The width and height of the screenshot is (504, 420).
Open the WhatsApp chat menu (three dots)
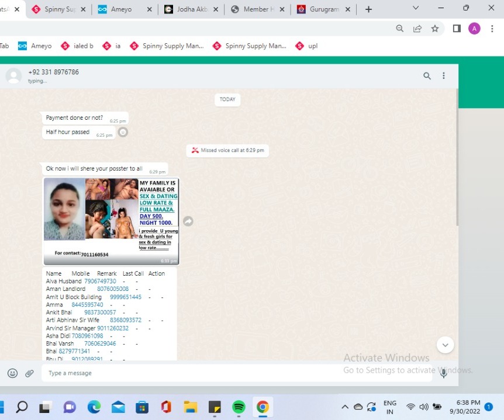444,76
